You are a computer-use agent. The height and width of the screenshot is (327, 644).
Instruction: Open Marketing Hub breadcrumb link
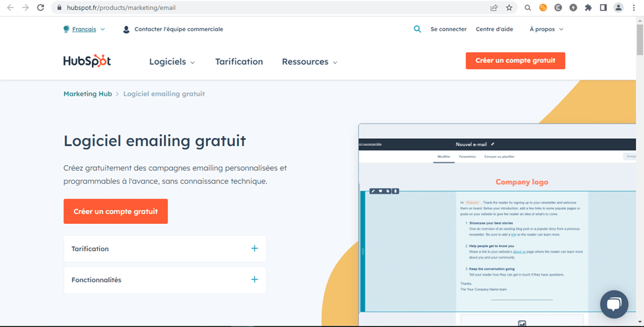[87, 94]
